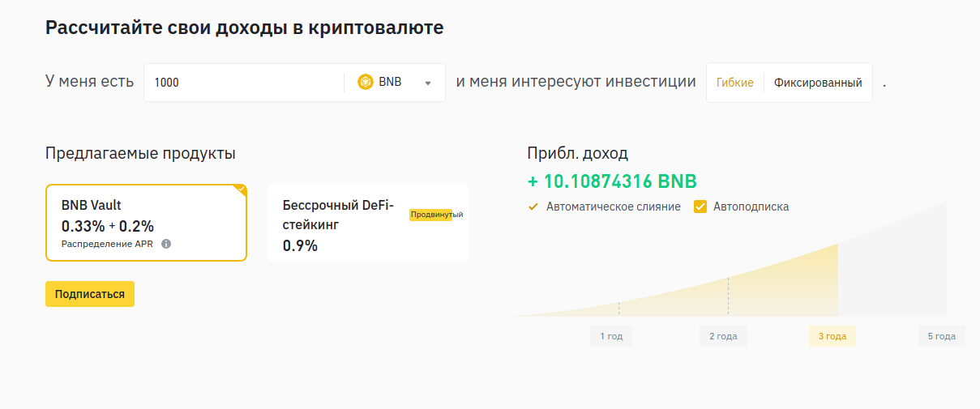Select the 5 года period
Screen dimensions: 980x409
(941, 336)
